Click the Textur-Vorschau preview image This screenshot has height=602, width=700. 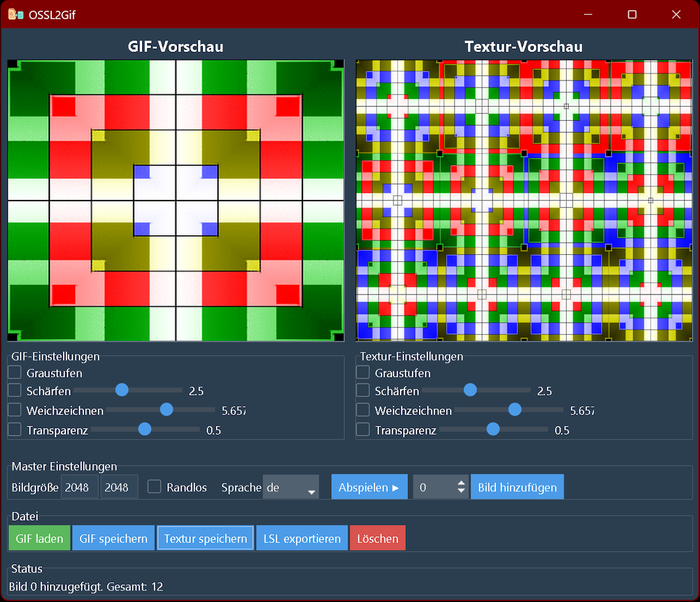point(524,201)
